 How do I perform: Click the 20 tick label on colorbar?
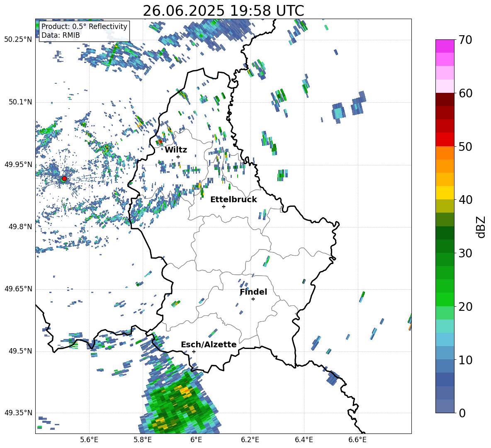point(465,307)
